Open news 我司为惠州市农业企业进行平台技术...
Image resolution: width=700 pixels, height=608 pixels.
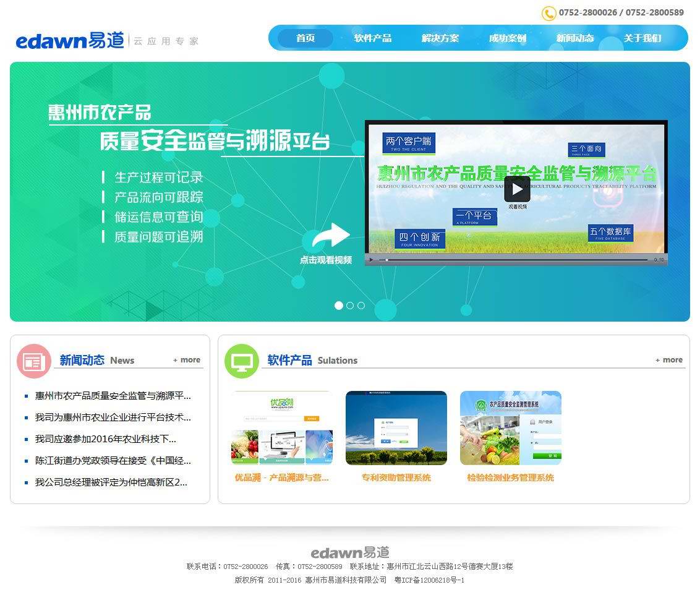click(113, 417)
